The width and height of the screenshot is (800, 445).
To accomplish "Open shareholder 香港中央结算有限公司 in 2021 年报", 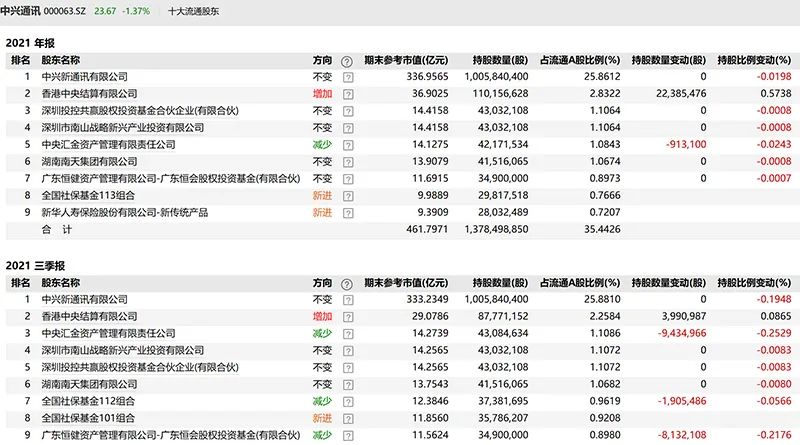I will point(89,93).
